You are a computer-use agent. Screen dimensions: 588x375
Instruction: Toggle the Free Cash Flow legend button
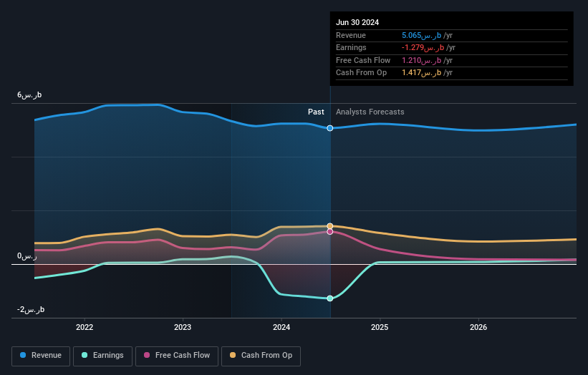(177, 356)
